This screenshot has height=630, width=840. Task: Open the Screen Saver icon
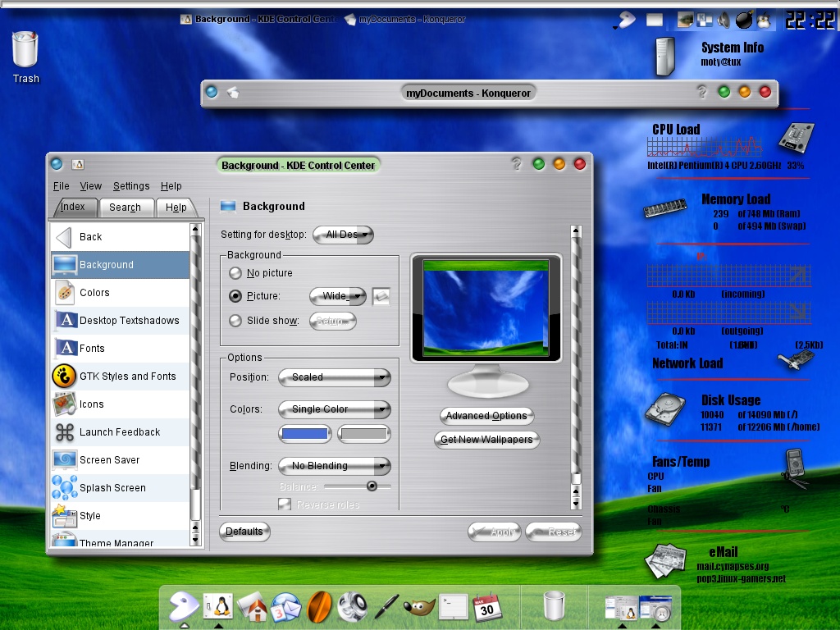(x=65, y=459)
